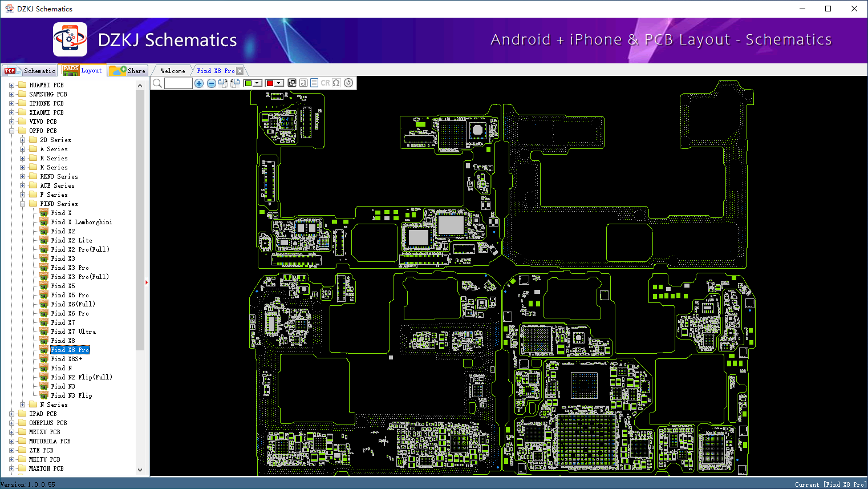Rotate layout counter-clockwise using the toolbar icon
868x489 pixels.
pyautogui.click(x=235, y=83)
